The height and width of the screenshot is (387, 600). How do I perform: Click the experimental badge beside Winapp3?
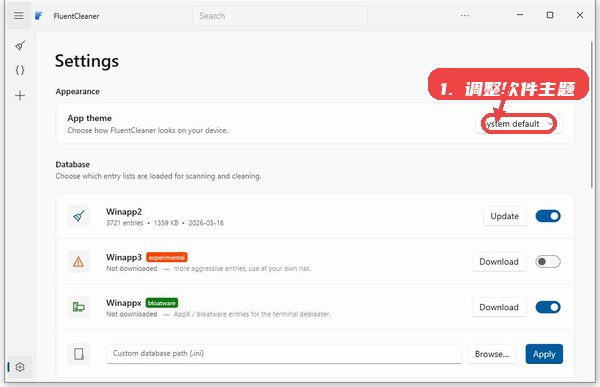166,257
